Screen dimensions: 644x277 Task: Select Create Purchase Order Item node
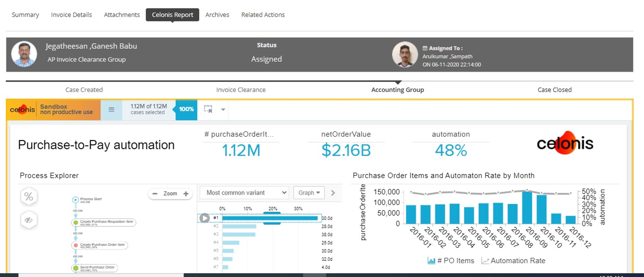(99, 245)
